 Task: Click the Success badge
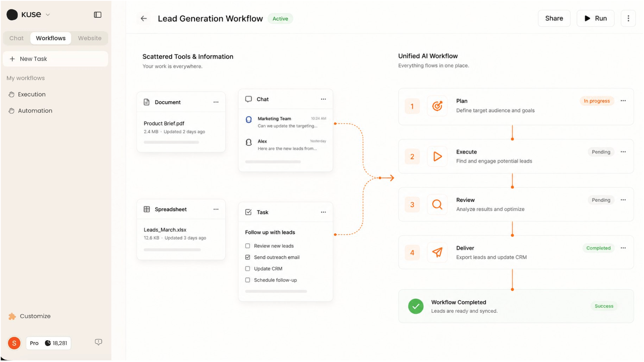click(604, 307)
